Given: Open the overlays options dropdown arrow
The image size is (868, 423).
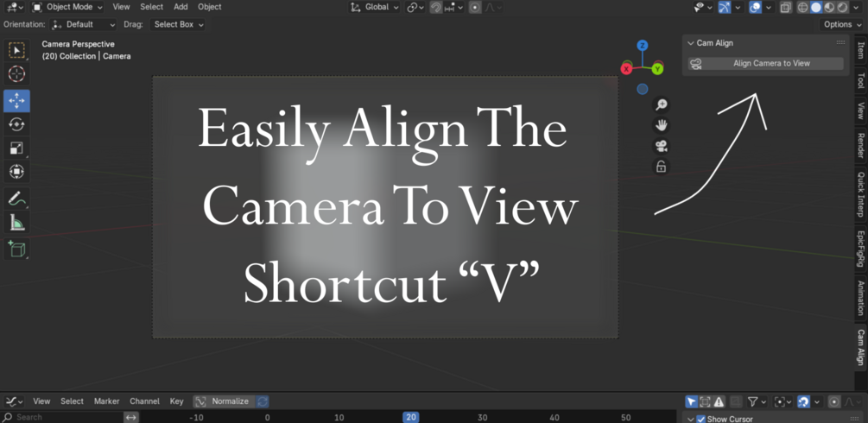Looking at the screenshot, I should pos(768,7).
